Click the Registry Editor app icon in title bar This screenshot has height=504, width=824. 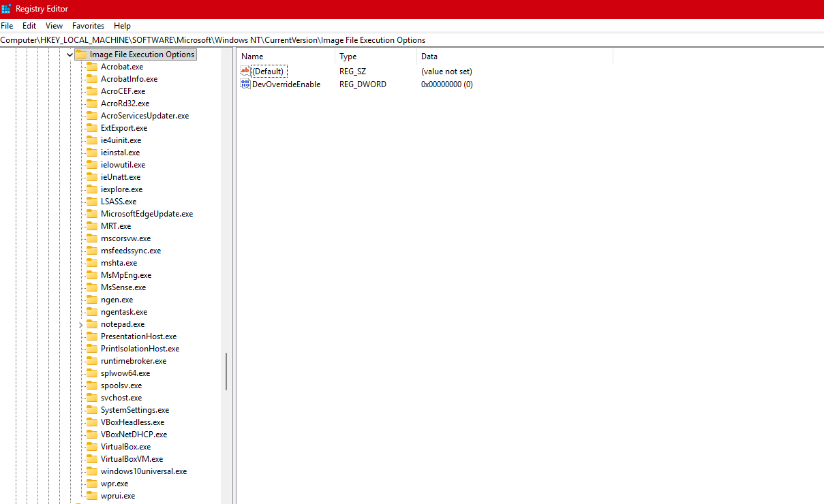(x=6, y=9)
